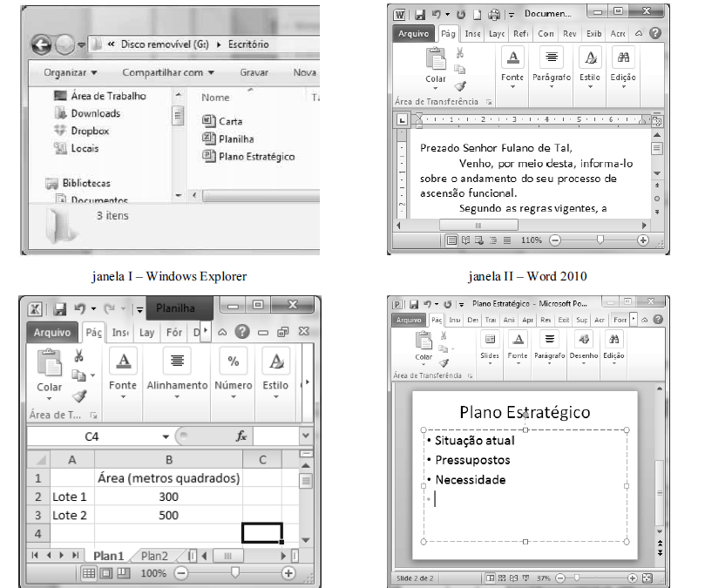
Task: Switch to the Plan2 sheet tab
Action: pyautogui.click(x=154, y=555)
